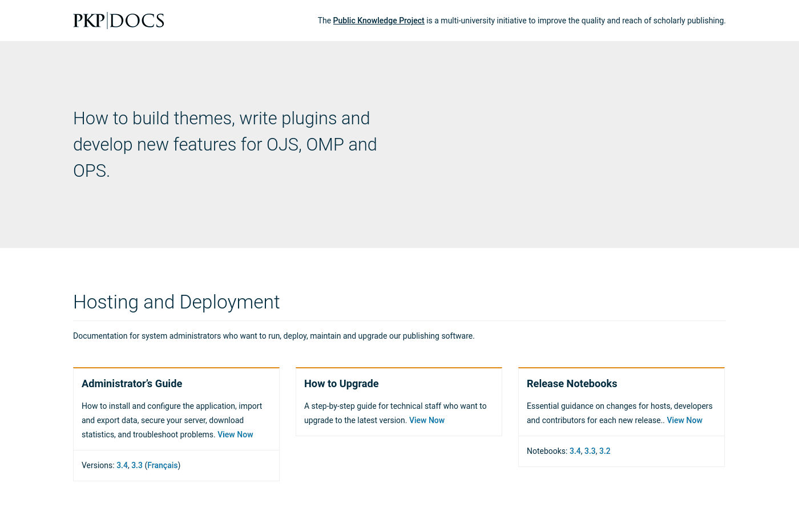This screenshot has width=799, height=532.
Task: Open the 3.2 release notebook
Action: point(604,451)
